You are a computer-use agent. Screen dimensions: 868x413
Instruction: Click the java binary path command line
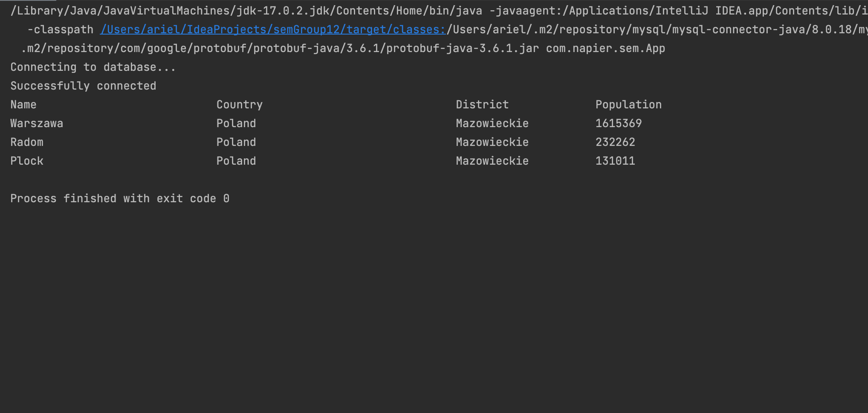coord(246,11)
